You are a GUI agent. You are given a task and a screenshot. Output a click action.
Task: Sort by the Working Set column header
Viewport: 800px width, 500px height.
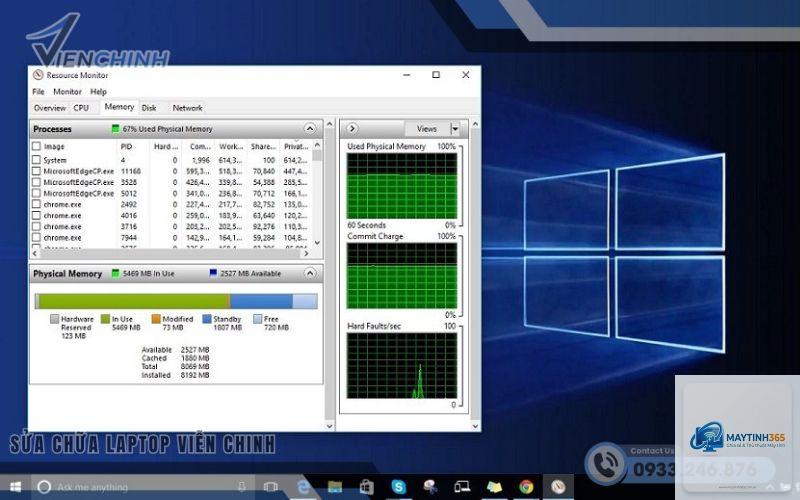pyautogui.click(x=231, y=146)
